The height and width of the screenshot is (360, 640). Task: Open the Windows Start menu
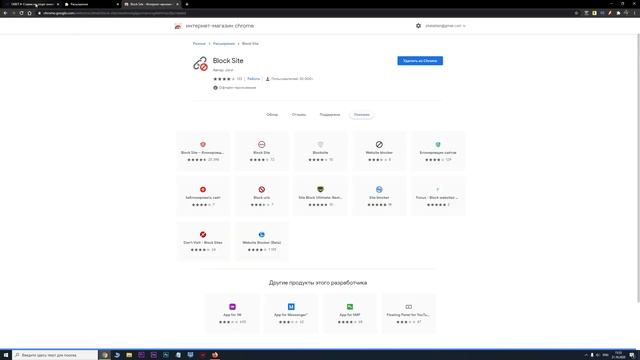click(x=6, y=355)
